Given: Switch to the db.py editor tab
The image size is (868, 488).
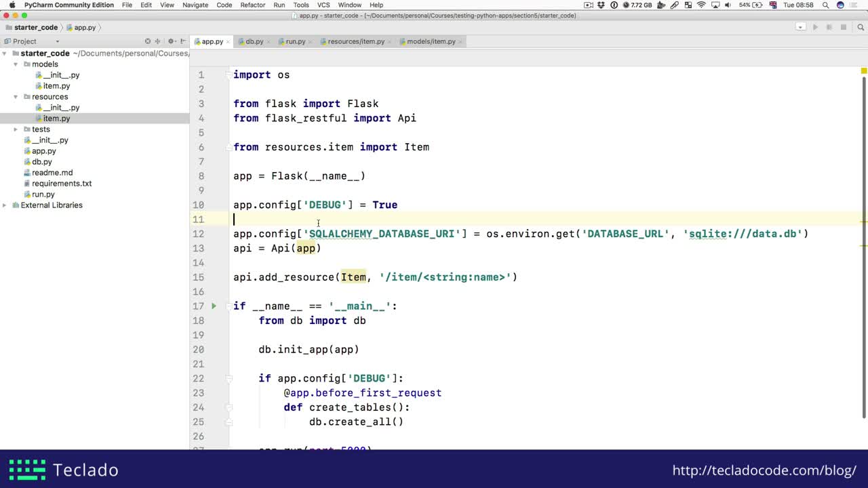Looking at the screenshot, I should [x=254, y=41].
